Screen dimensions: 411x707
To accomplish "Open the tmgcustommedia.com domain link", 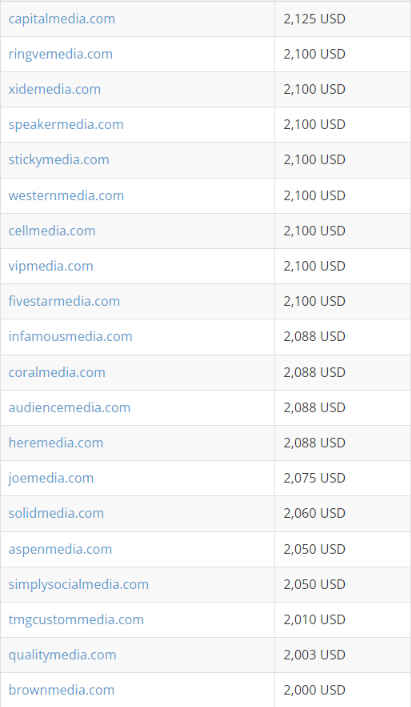I will click(76, 620).
